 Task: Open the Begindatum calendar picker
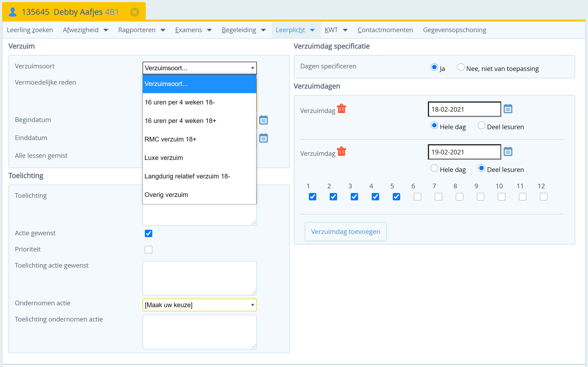tap(263, 120)
